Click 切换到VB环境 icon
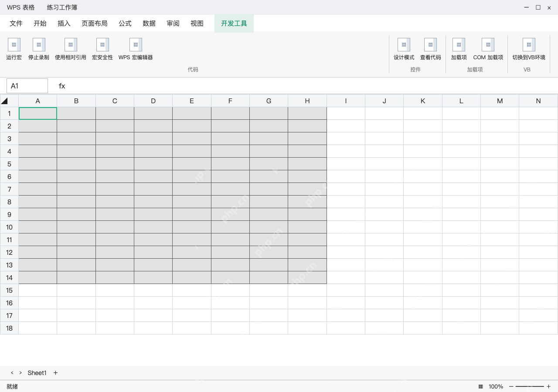 529,44
